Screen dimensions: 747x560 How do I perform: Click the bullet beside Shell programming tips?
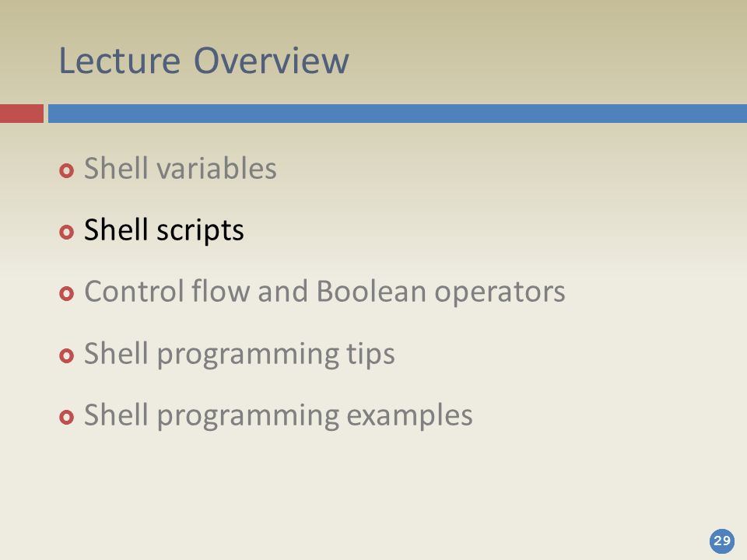[67, 355]
